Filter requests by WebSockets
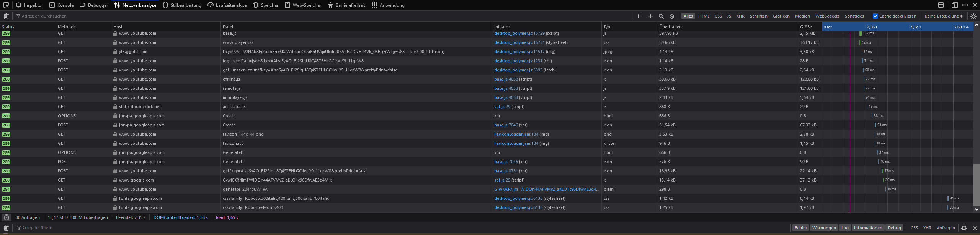Image resolution: width=980 pixels, height=235 pixels. 827,16
